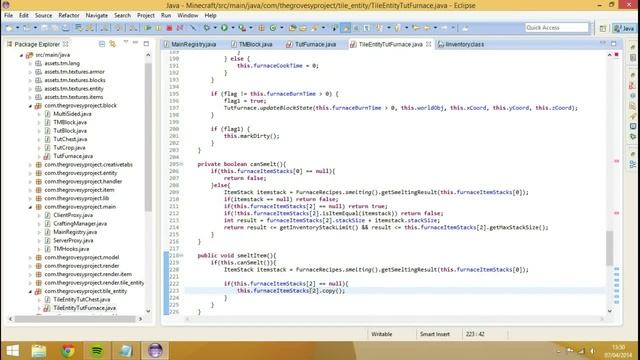Open the Window menu

188,16
